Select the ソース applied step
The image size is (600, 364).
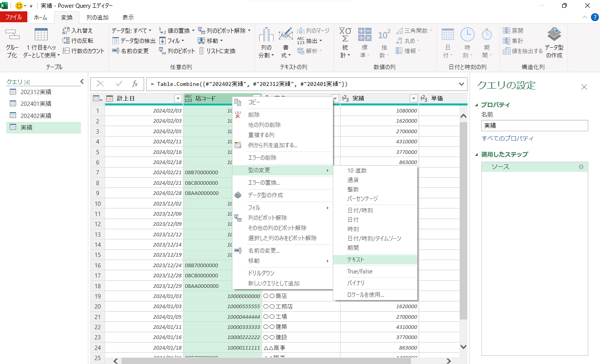tap(534, 167)
